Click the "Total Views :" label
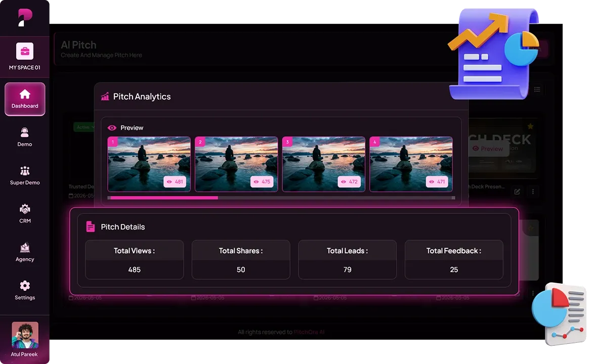 (x=135, y=251)
